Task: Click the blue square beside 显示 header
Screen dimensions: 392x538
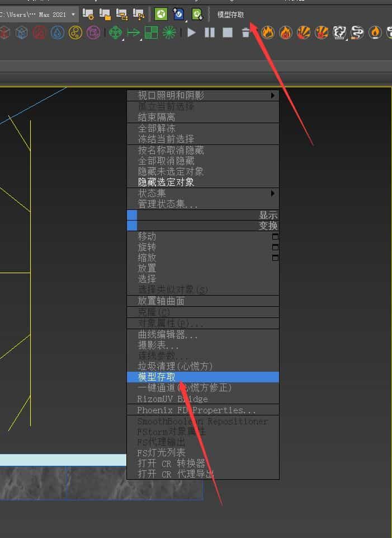Action: pyautogui.click(x=132, y=215)
